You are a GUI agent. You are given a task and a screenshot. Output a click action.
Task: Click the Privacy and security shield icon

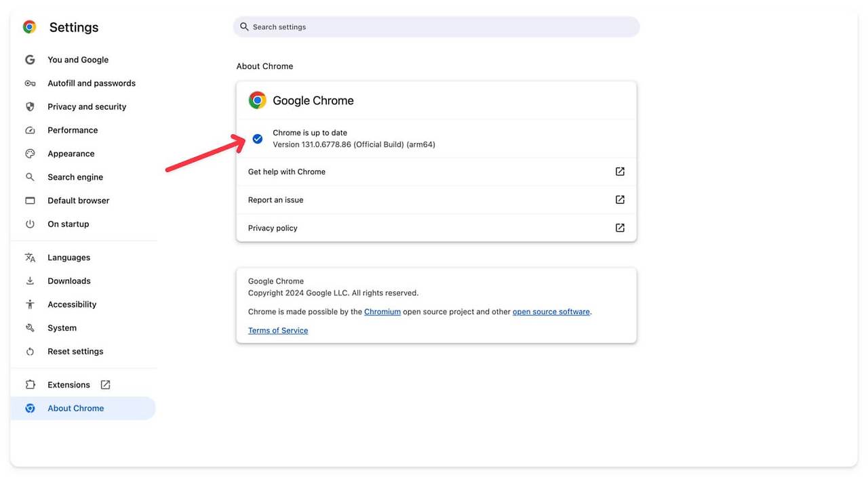(30, 106)
